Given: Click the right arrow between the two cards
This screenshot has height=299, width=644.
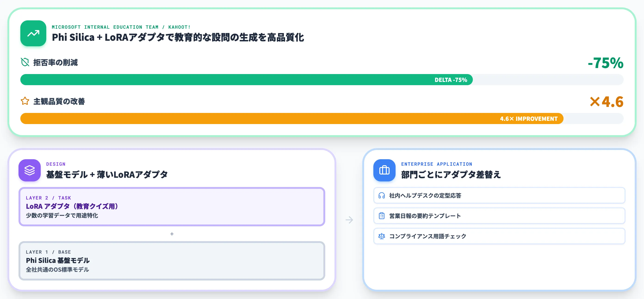Looking at the screenshot, I should tap(349, 220).
